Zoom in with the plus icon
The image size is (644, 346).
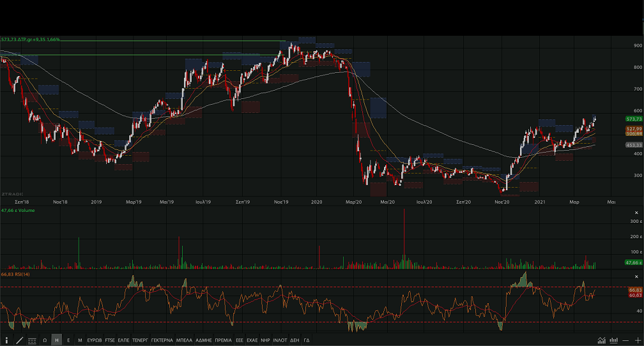[637, 340]
